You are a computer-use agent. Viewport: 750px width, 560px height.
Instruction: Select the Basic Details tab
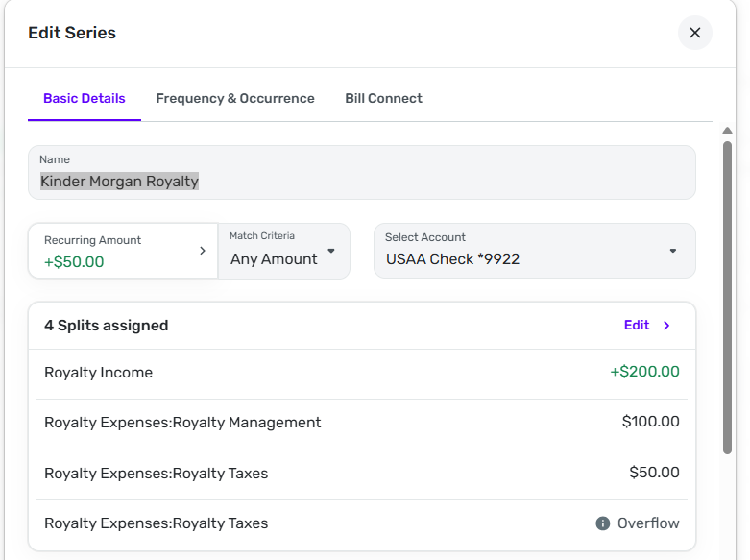click(85, 98)
